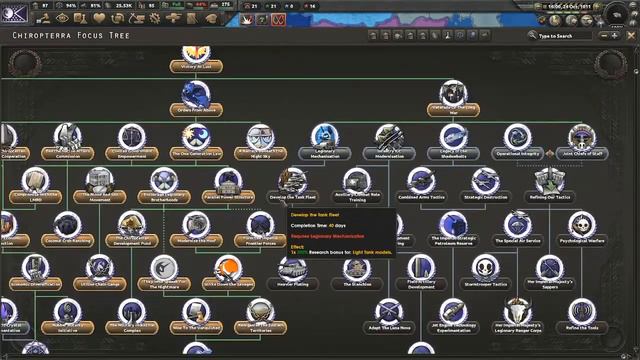Image resolution: width=640 pixels, height=360 pixels.
Task: Select Chiropterran Development Fund focus
Action: (x=131, y=229)
